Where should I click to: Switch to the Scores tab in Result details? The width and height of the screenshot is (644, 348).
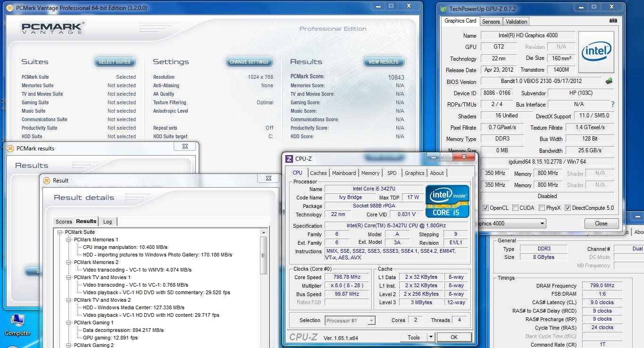(x=64, y=222)
